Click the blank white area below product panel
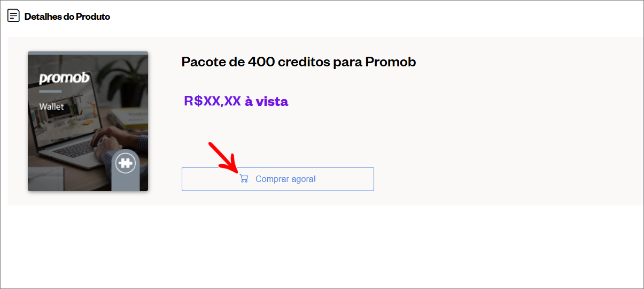This screenshot has width=644, height=289. [x=321, y=246]
